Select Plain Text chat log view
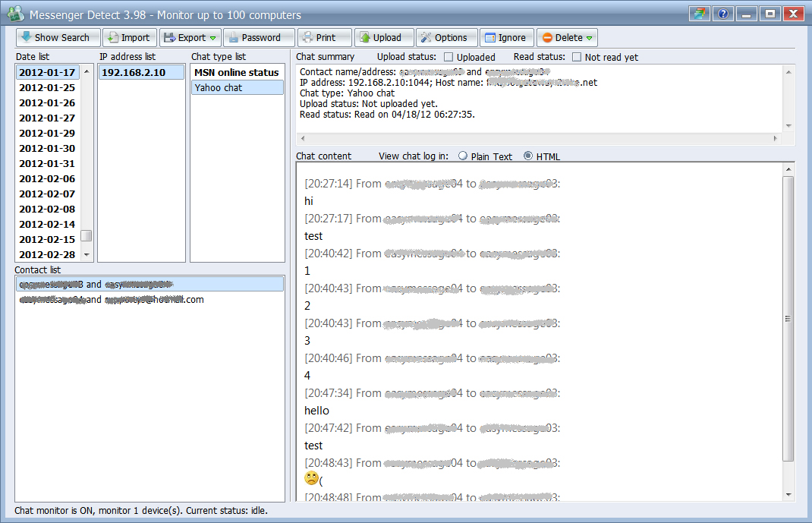The height and width of the screenshot is (523, 812). click(x=463, y=156)
